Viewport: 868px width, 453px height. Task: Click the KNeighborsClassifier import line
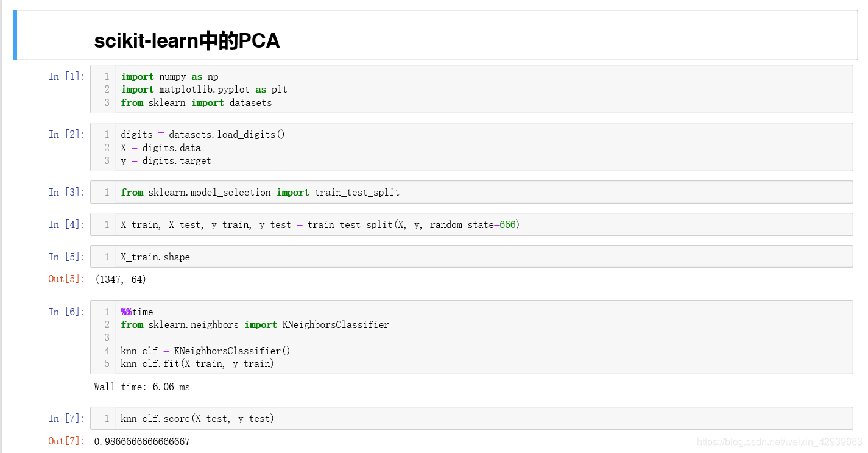[x=255, y=325]
